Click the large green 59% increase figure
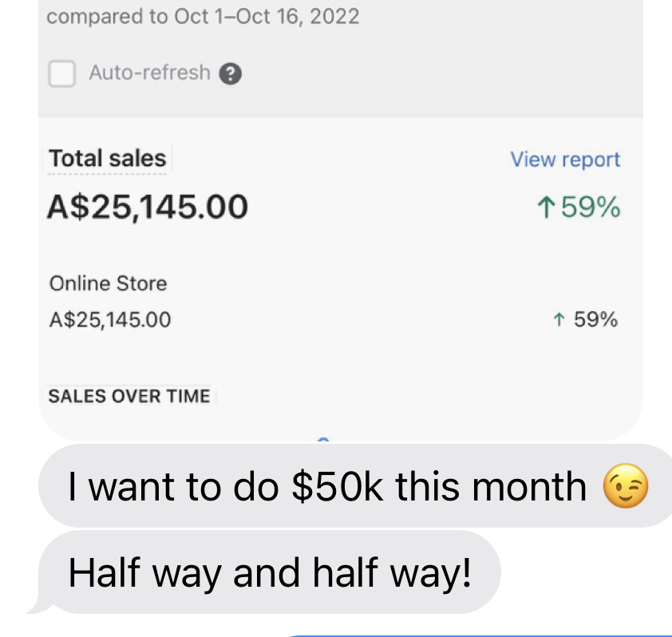 (591, 208)
